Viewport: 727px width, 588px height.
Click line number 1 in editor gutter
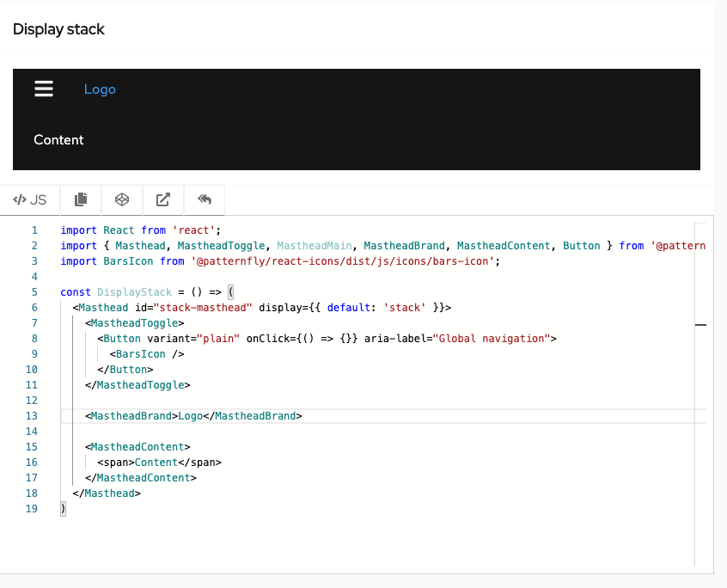pyautogui.click(x=34, y=230)
